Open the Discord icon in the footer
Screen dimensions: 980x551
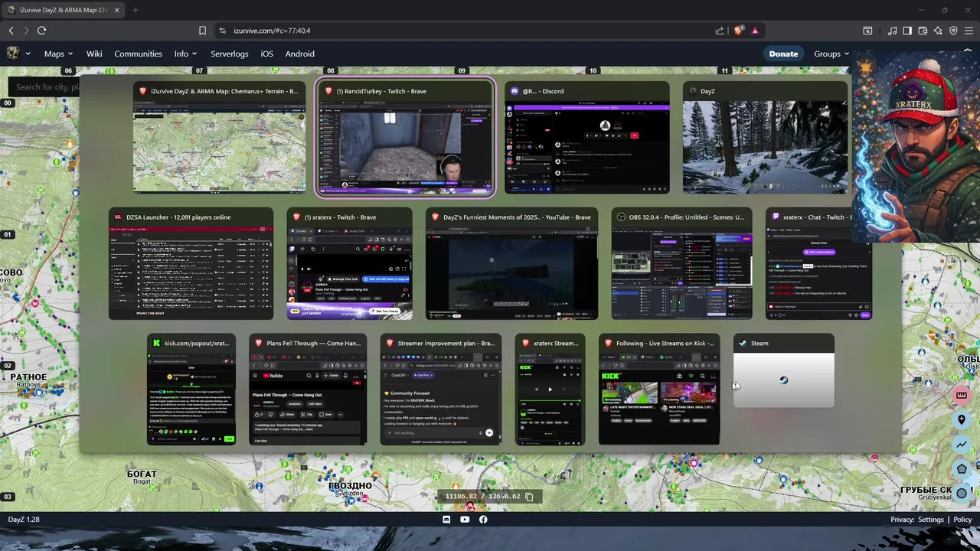click(x=446, y=520)
